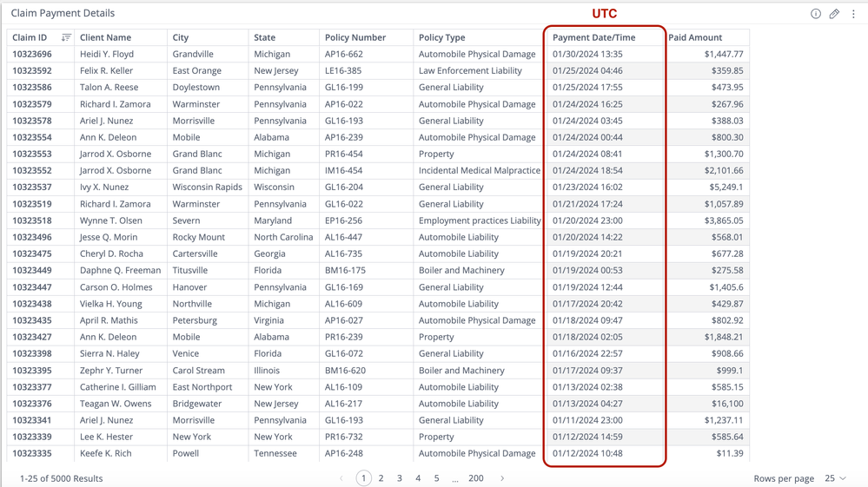Screen dimensions: 868x487
Task: Expand the Rows per page dropdown
Action: click(835, 478)
